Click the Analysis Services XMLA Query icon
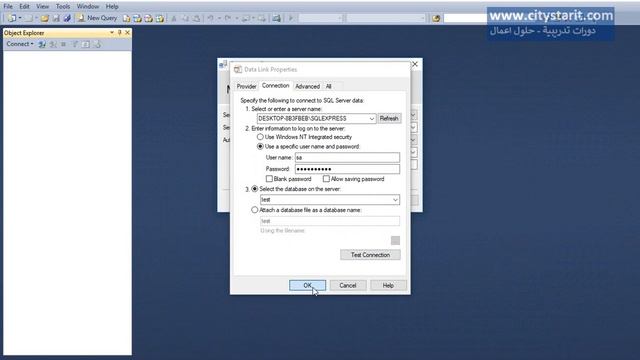 click(x=160, y=18)
